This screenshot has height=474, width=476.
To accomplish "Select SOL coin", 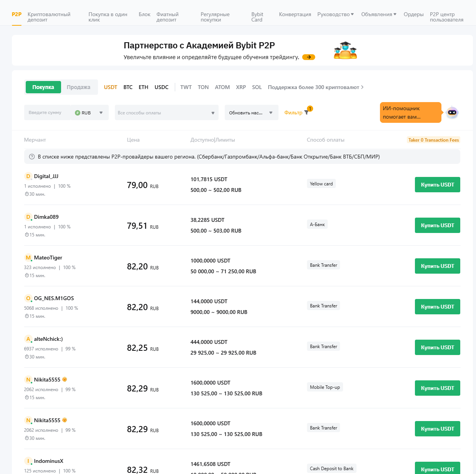I will 257,87.
